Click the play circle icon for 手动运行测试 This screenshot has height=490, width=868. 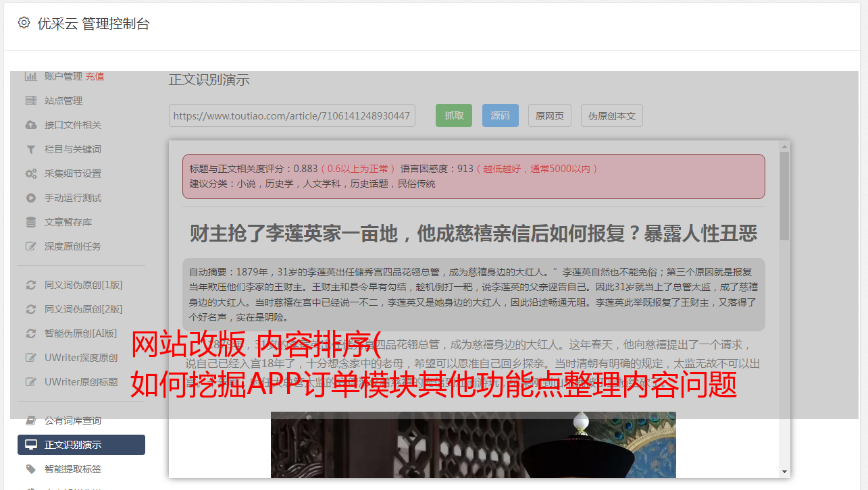coord(31,198)
